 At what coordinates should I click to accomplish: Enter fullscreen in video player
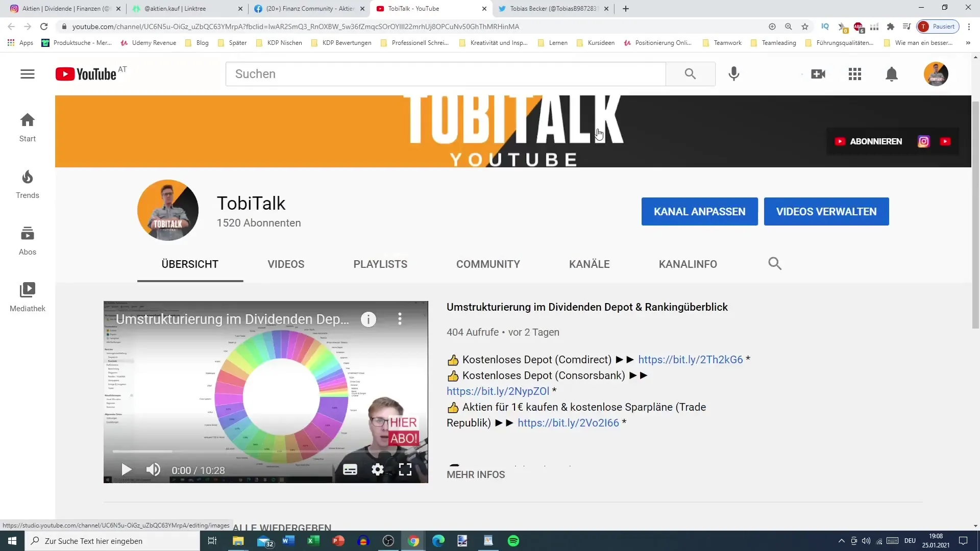pyautogui.click(x=405, y=469)
